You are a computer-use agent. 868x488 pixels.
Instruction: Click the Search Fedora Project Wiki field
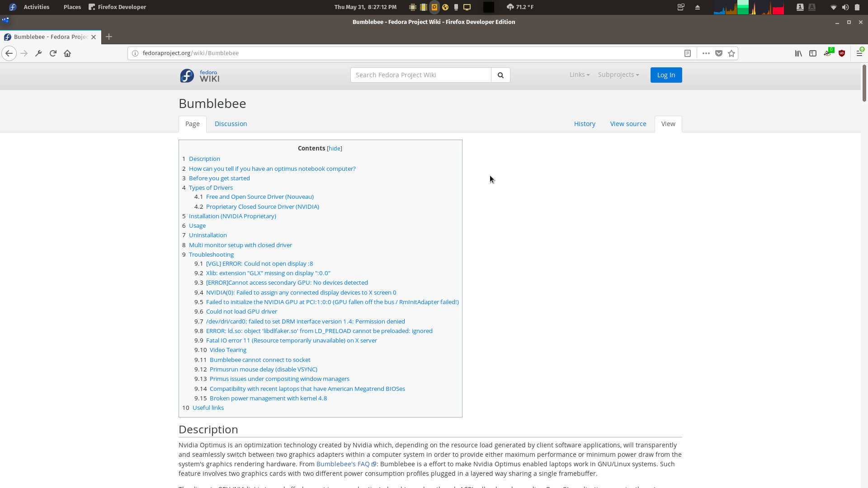point(420,75)
